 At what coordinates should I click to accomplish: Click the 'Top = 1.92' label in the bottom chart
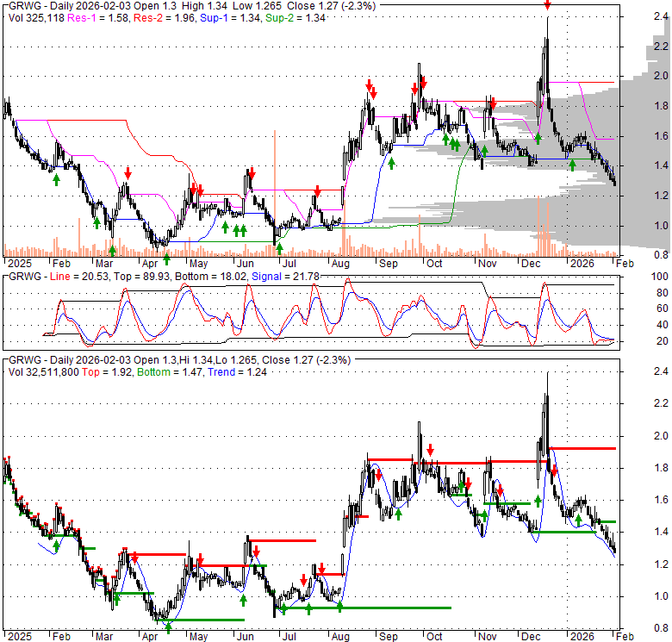coord(107,372)
